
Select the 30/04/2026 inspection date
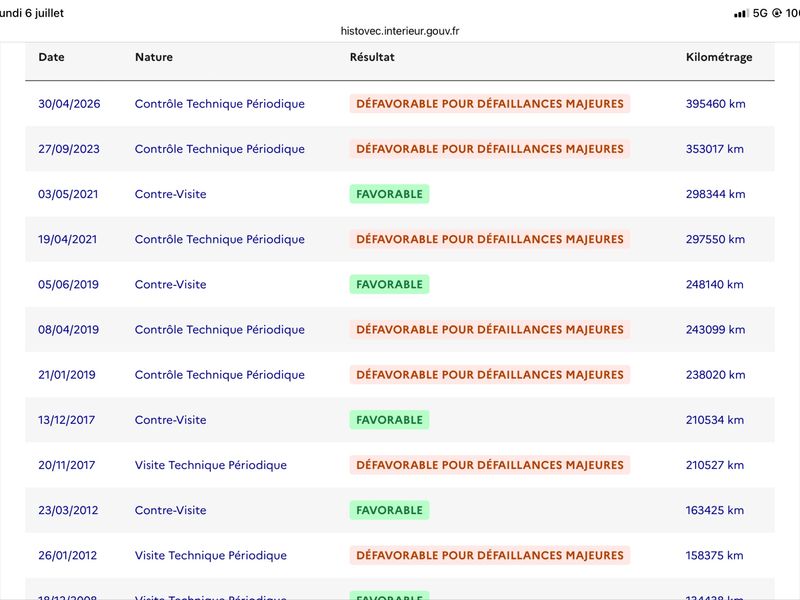[69, 104]
